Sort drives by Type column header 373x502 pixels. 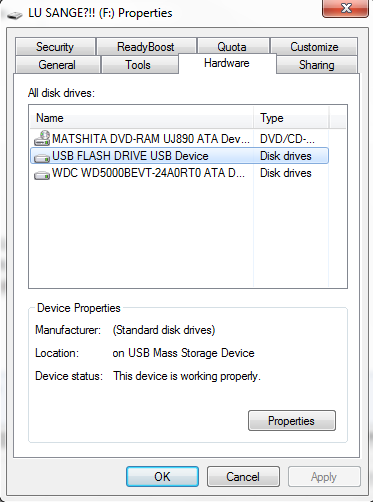pyautogui.click(x=291, y=118)
